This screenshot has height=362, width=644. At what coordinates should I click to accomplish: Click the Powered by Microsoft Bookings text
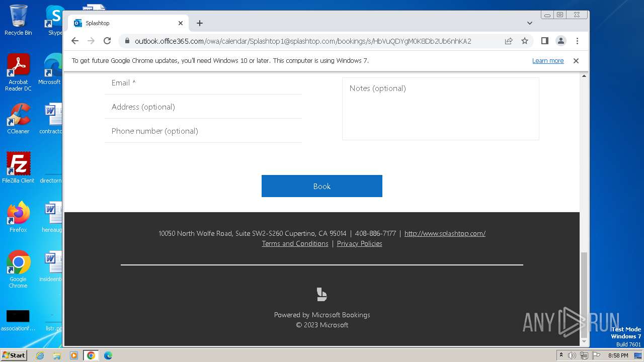pyautogui.click(x=322, y=315)
